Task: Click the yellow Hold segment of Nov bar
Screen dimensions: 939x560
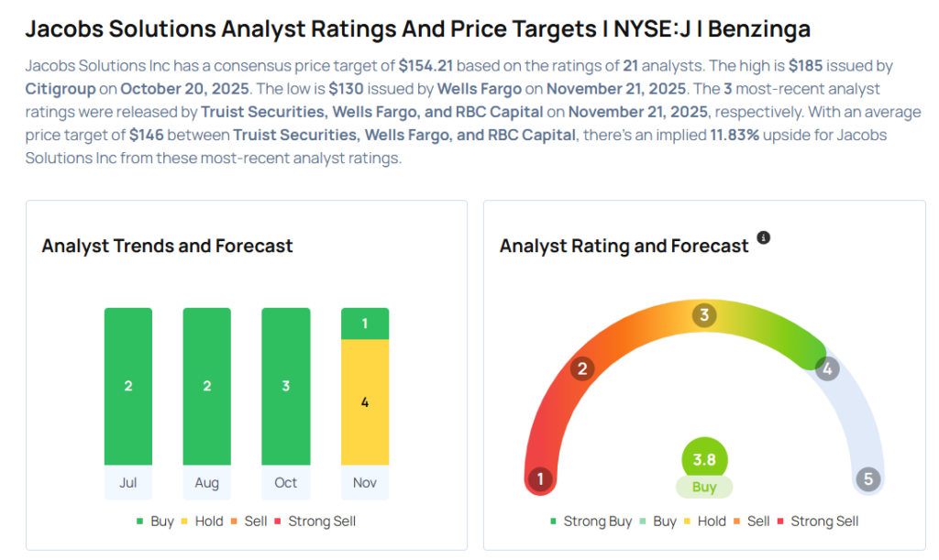Action: (365, 402)
